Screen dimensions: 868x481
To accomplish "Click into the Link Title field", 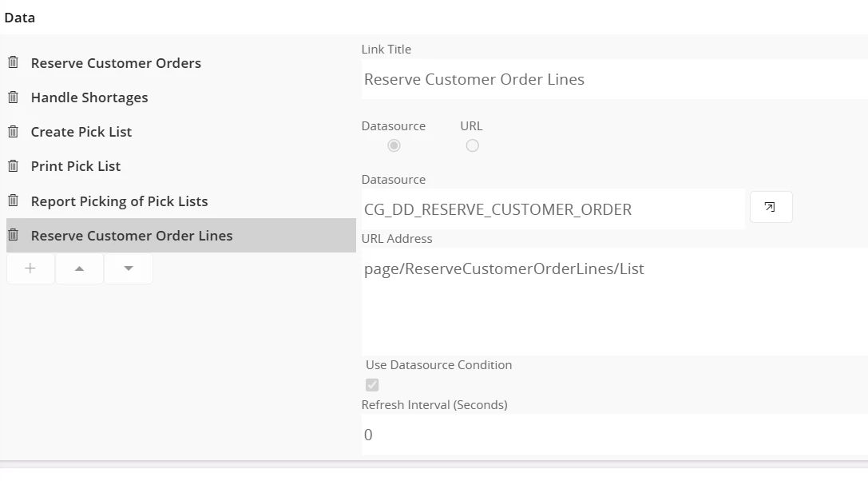I will [x=613, y=79].
